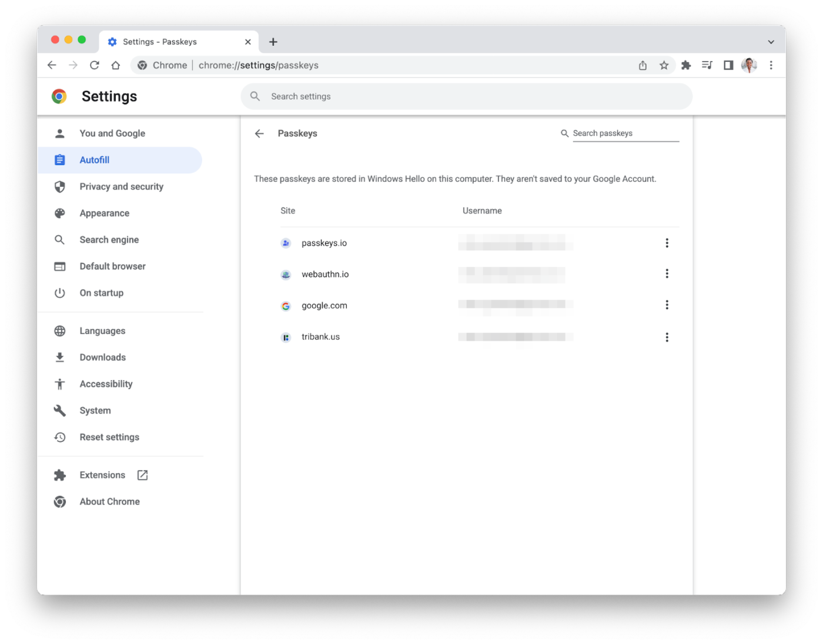This screenshot has width=823, height=644.
Task: Click the On startup power icon
Action: [60, 293]
